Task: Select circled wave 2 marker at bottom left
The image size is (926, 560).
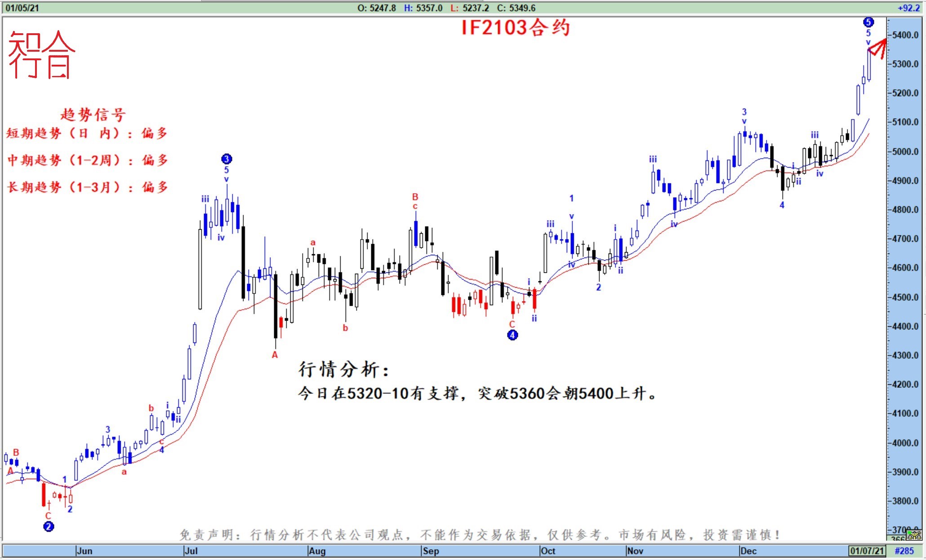Action: coord(49,526)
